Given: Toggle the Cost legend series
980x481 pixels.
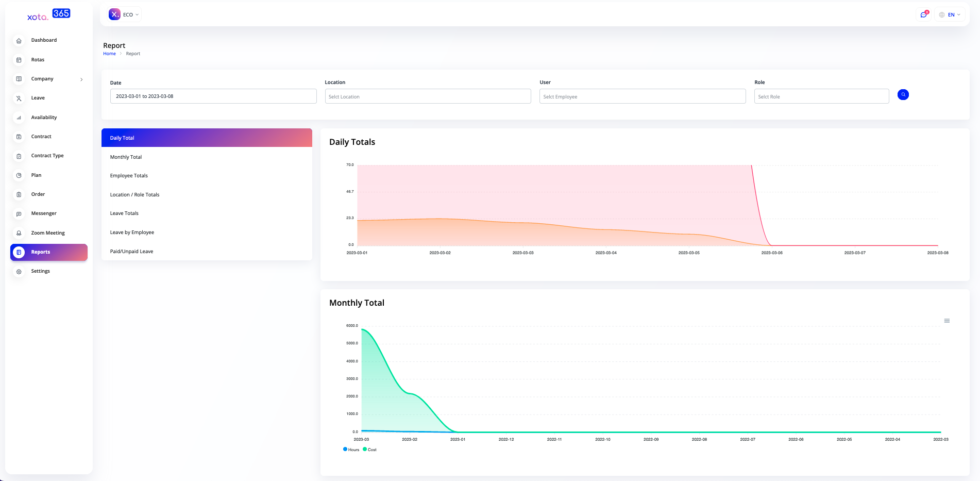Looking at the screenshot, I should click(369, 450).
